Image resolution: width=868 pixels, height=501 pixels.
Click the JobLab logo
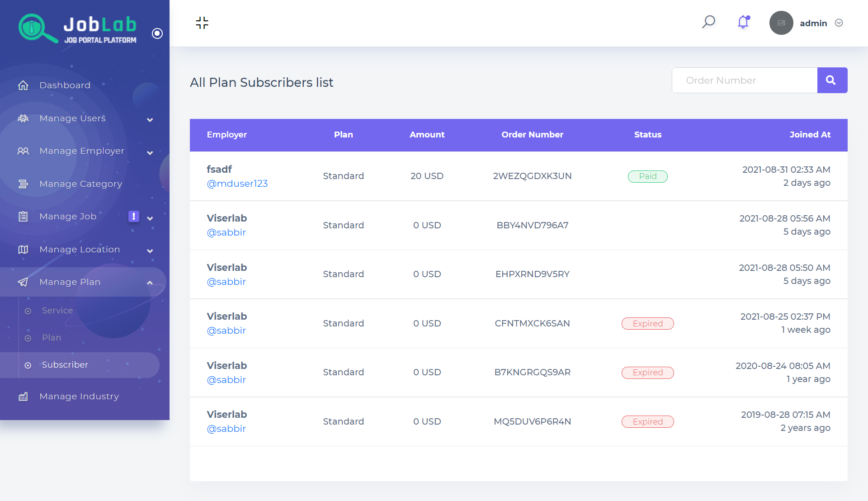[78, 28]
